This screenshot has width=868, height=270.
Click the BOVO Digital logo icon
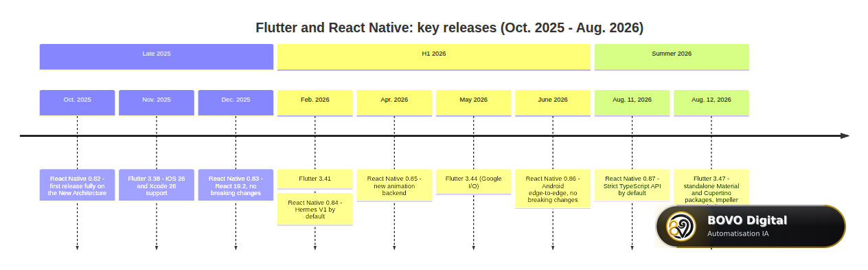point(682,226)
